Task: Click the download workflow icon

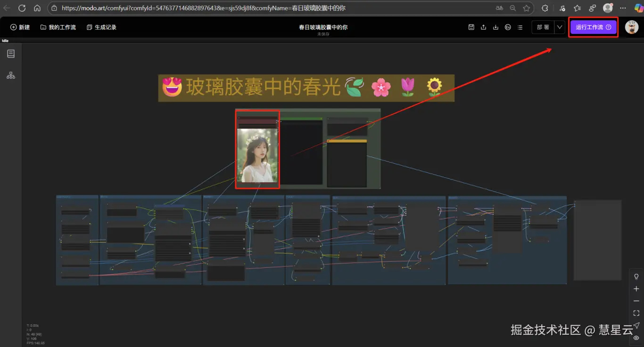Action: click(x=495, y=27)
